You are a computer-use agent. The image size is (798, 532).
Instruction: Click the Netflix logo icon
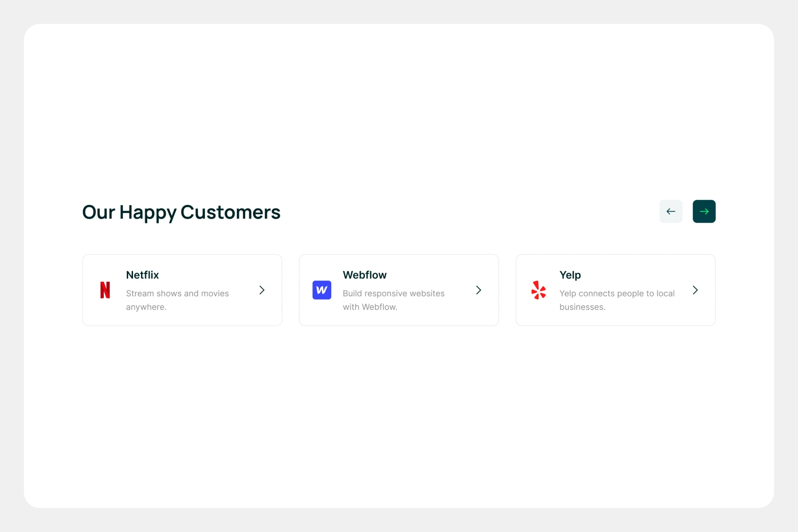[105, 290]
